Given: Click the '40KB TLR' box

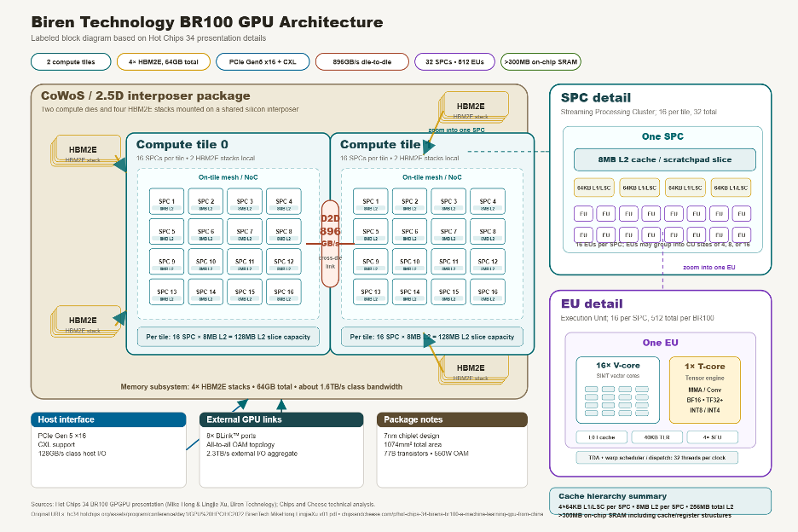Looking at the screenshot, I should tap(656, 437).
